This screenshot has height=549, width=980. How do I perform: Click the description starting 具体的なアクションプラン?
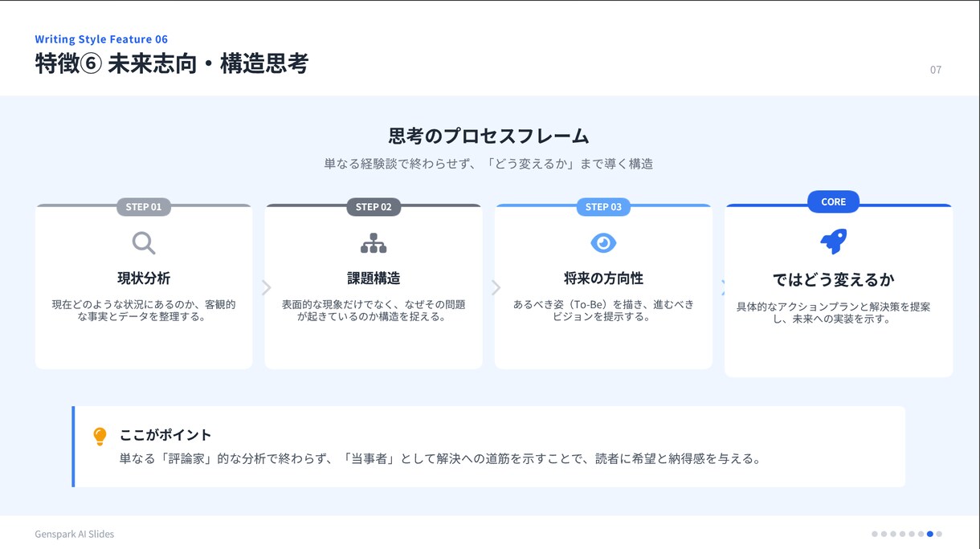coord(833,313)
